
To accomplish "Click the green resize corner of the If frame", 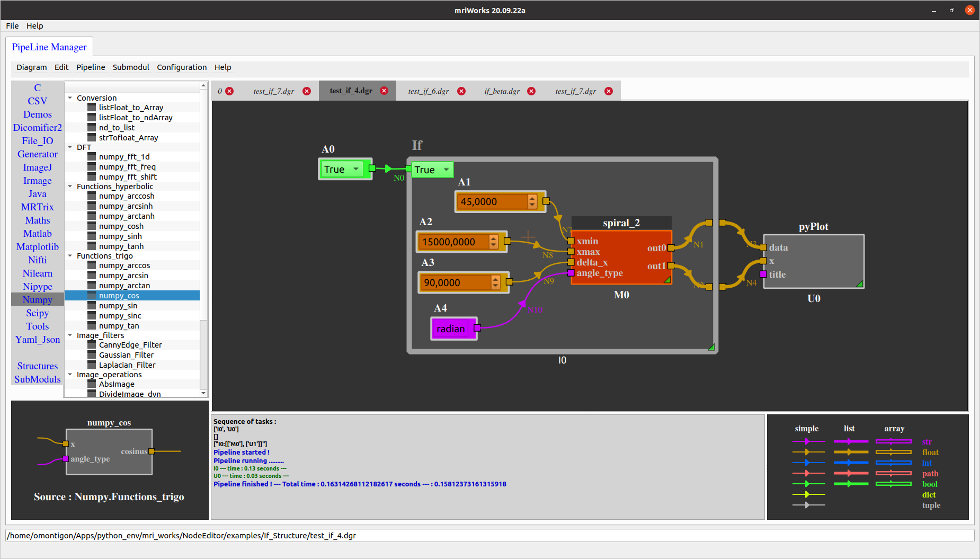I will tap(711, 347).
